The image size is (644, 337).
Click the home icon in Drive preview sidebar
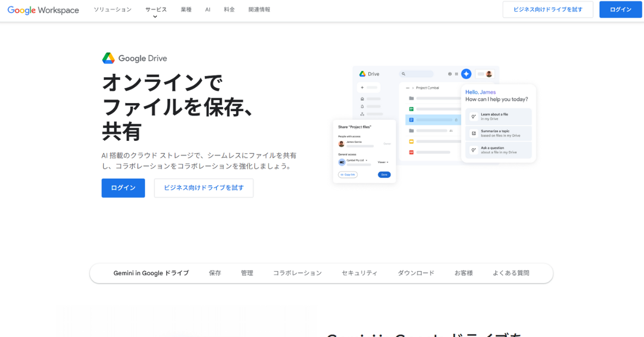point(362,99)
